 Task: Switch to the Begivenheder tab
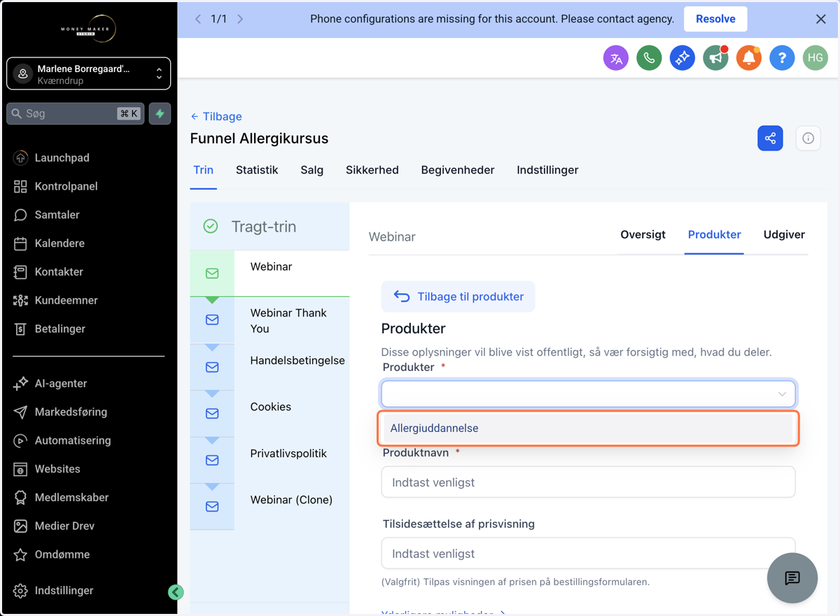[x=458, y=170]
